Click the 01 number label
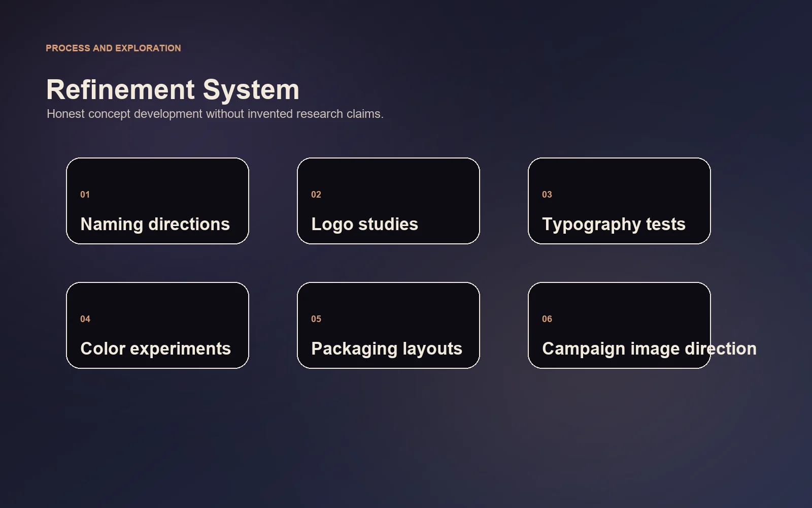Screen dimensions: 812x508 coord(85,195)
